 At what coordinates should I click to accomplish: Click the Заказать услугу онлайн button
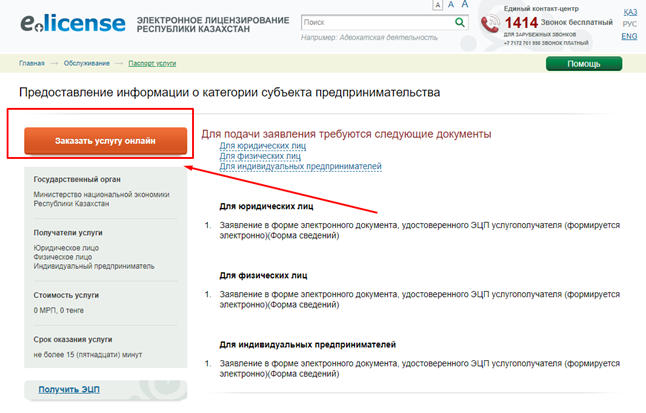pyautogui.click(x=106, y=141)
